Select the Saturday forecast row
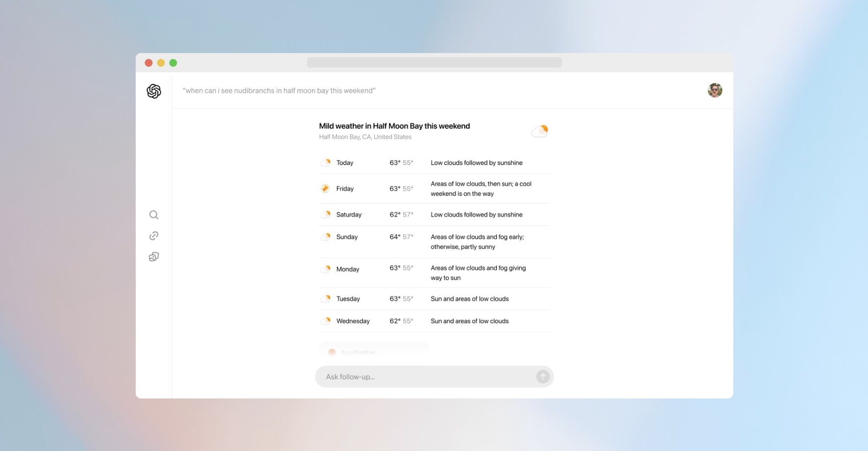The image size is (868, 451). (434, 215)
